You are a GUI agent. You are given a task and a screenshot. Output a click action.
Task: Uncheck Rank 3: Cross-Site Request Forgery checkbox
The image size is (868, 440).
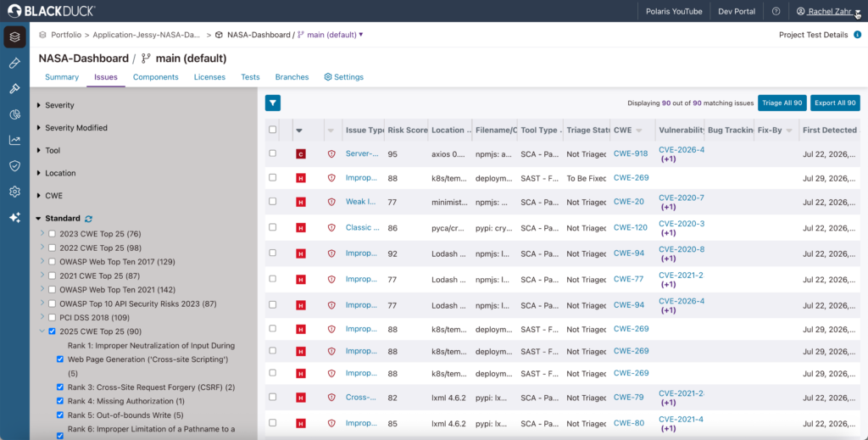click(60, 387)
